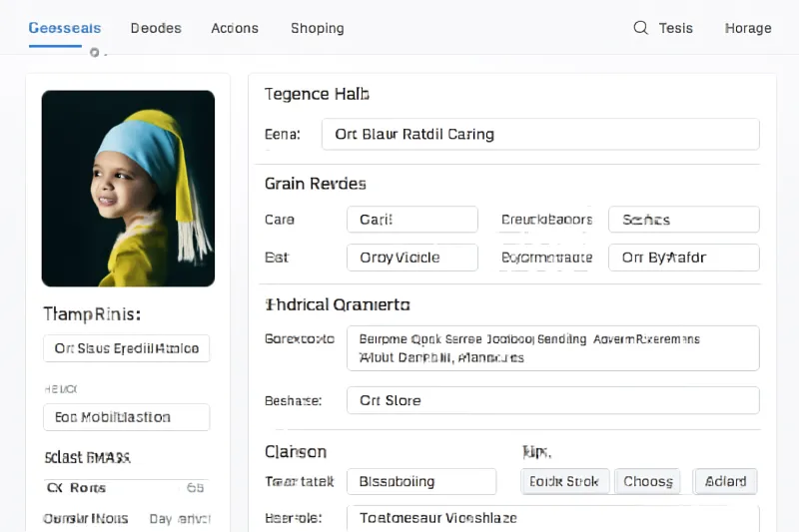Click the Gorextoxto multiline text box
The height and width of the screenshot is (532, 799).
[x=553, y=348]
